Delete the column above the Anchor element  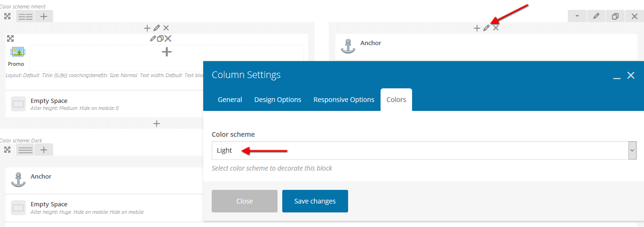pyautogui.click(x=496, y=28)
